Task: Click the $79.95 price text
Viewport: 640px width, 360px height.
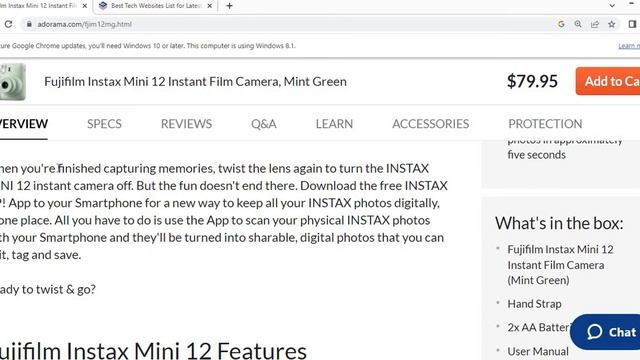Action: [532, 81]
